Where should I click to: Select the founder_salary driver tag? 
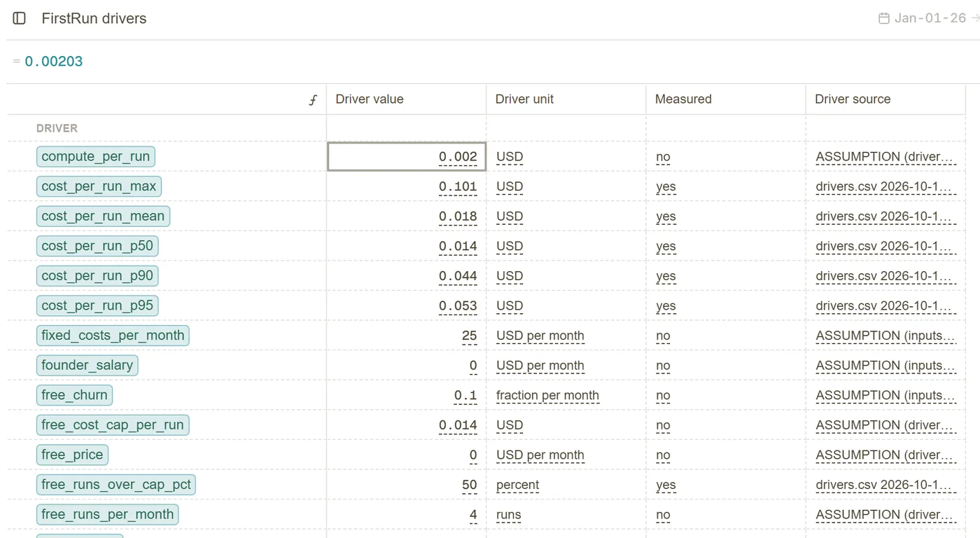pos(87,365)
